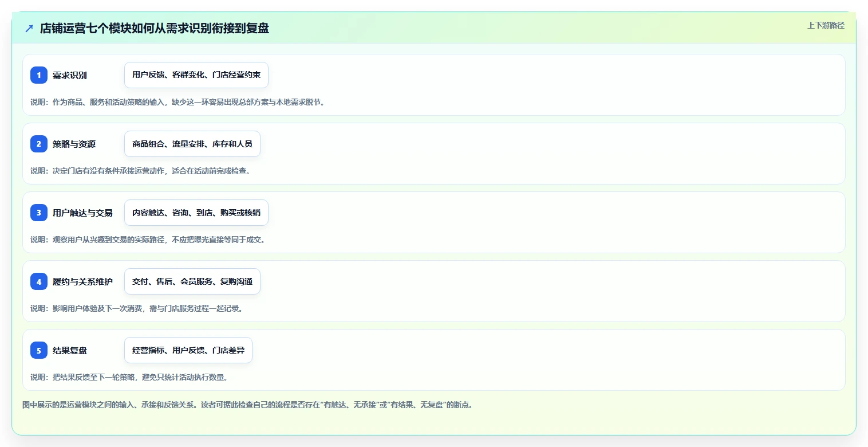Click the 经营指标、用户反馈、门店差异 chip
The width and height of the screenshot is (868, 447).
click(x=188, y=350)
